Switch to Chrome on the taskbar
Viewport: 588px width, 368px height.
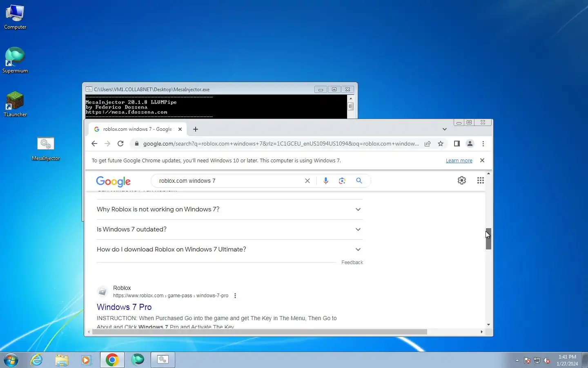coord(112,360)
